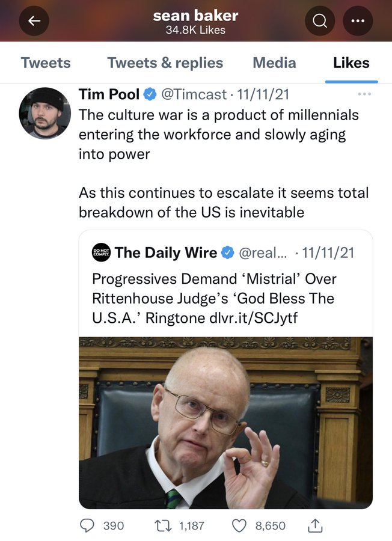392x541 pixels.
Task: Open the Media tab
Action: point(274,63)
